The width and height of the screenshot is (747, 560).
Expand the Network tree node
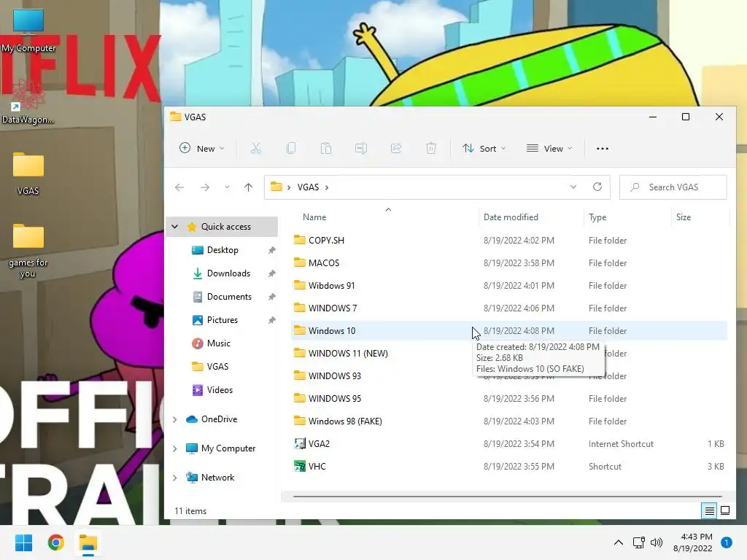[175, 478]
